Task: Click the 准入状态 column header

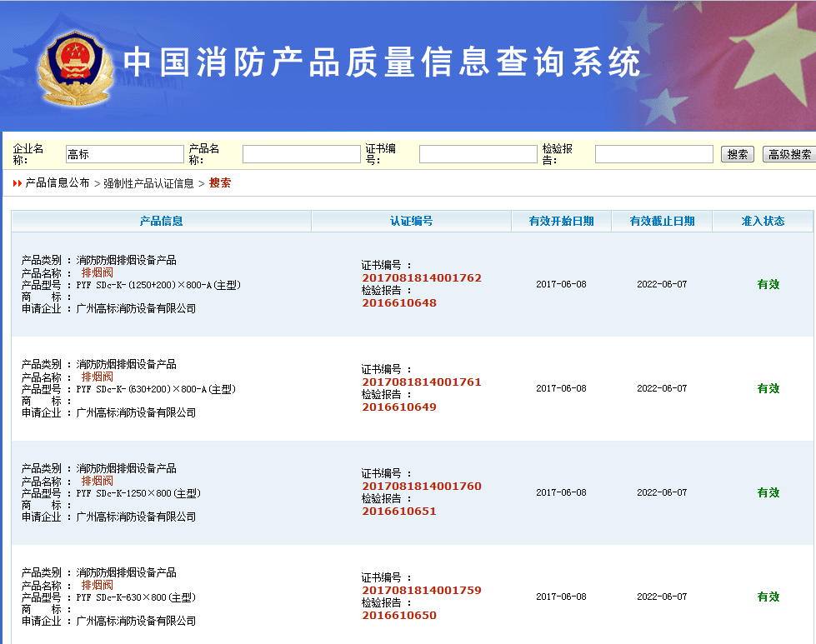Action: 763,221
